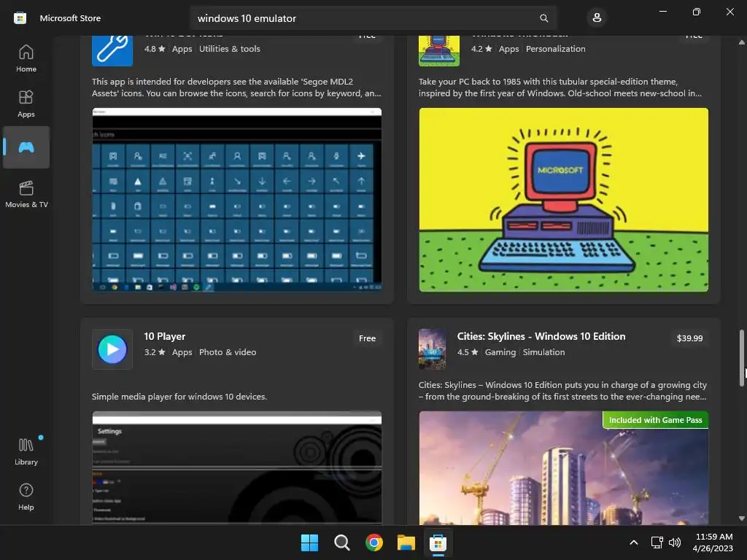Click the retro computer theme app icon
747x560 pixels.
click(x=438, y=50)
